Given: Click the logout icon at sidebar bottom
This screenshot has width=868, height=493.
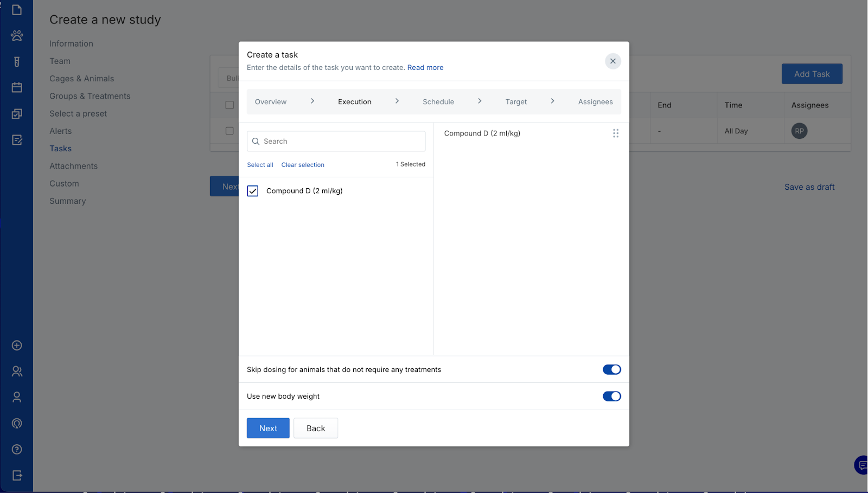Looking at the screenshot, I should coord(17,475).
